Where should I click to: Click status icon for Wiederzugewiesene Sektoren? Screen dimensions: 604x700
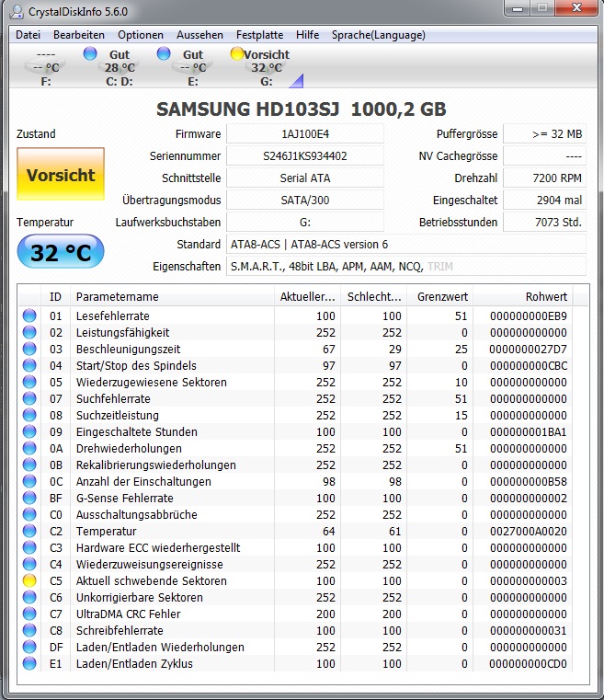[x=29, y=382]
